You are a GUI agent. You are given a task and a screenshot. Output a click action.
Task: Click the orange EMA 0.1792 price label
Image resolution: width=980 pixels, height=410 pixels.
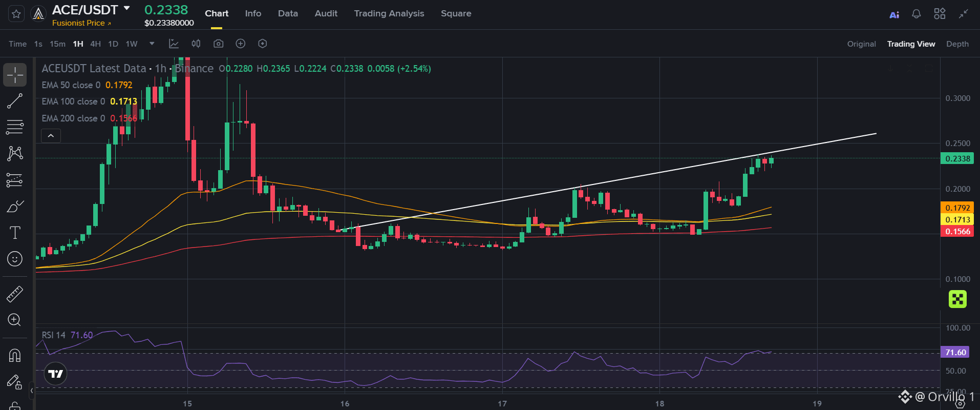(957, 208)
